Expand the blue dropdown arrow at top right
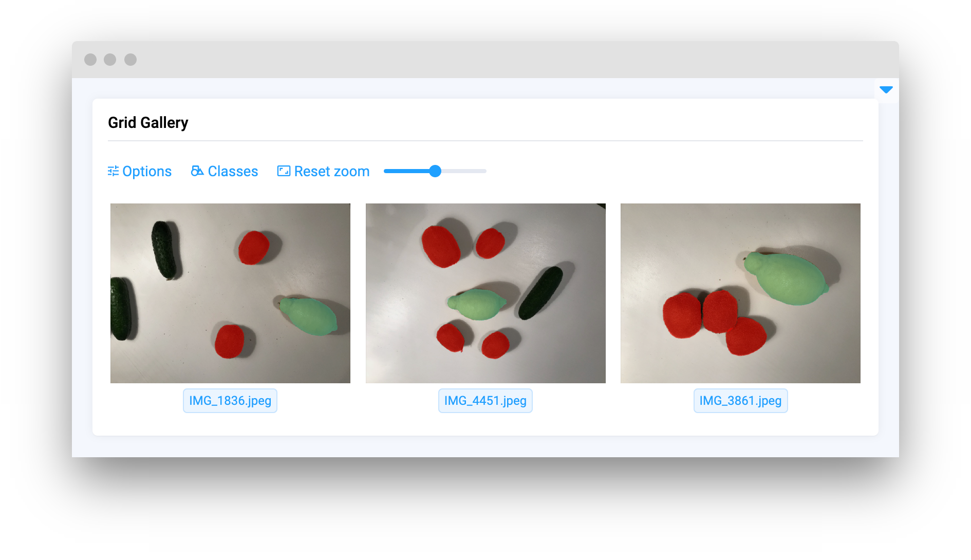This screenshot has height=560, width=971. [886, 90]
